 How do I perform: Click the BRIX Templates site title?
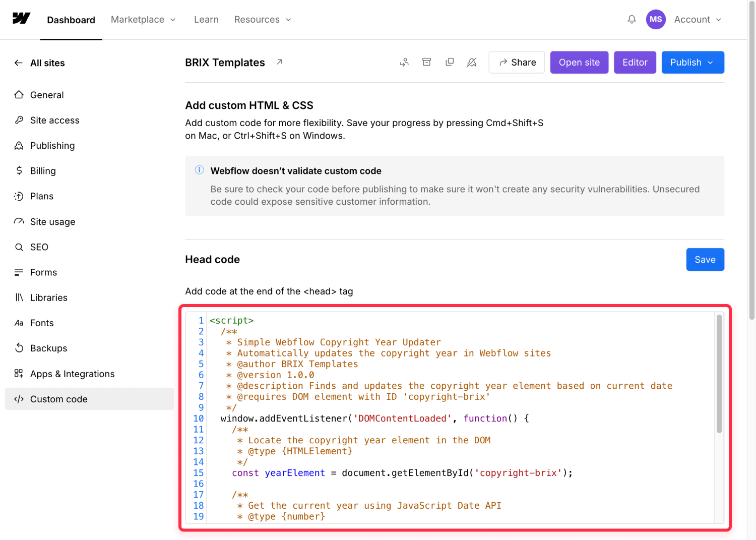pos(225,63)
